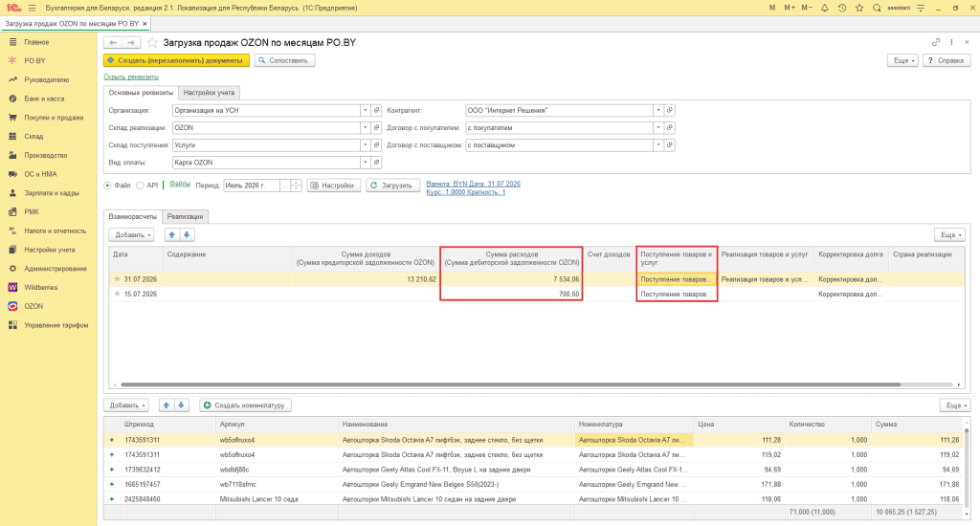Open Настройки учета sidebar section
The image size is (980, 526).
(50, 250)
